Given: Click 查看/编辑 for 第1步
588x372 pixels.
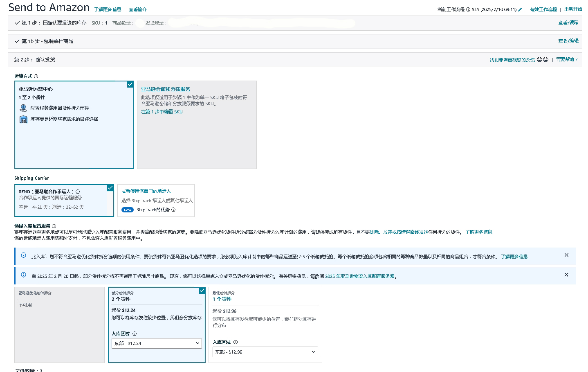Looking at the screenshot, I should pyautogui.click(x=568, y=23).
